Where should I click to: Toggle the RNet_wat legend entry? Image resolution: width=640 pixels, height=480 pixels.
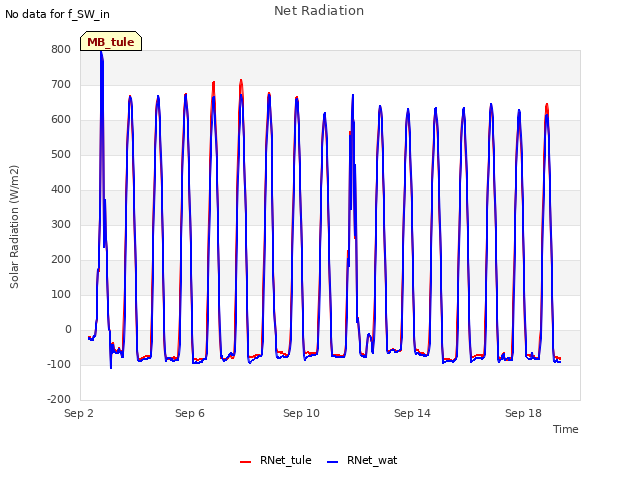tap(362, 460)
